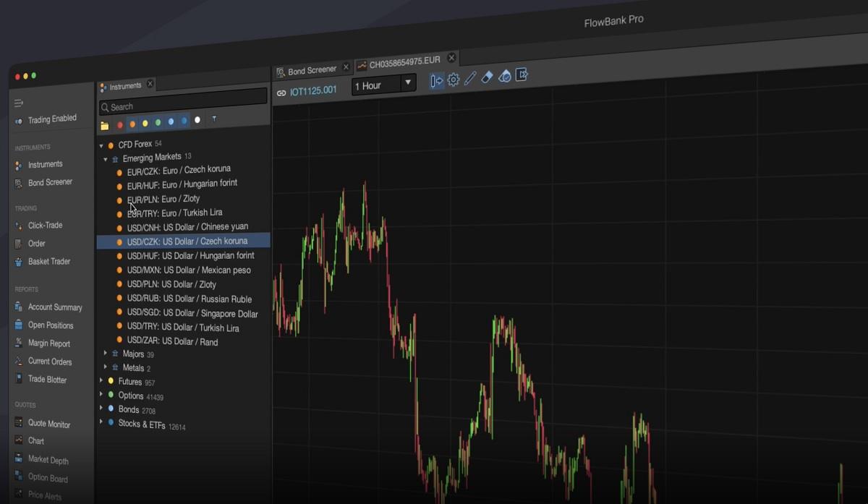Viewport: 868px width, 504px height.
Task: Expand the Bonds category
Action: click(x=101, y=409)
